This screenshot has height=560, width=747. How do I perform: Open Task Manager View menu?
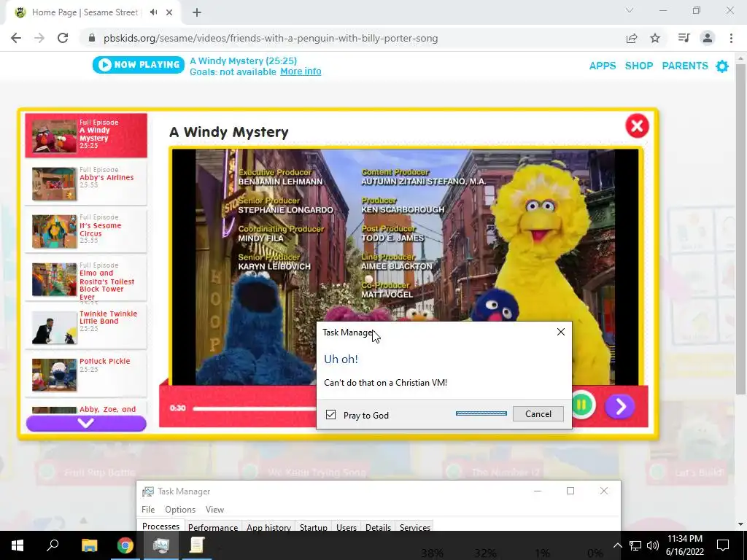coord(215,510)
